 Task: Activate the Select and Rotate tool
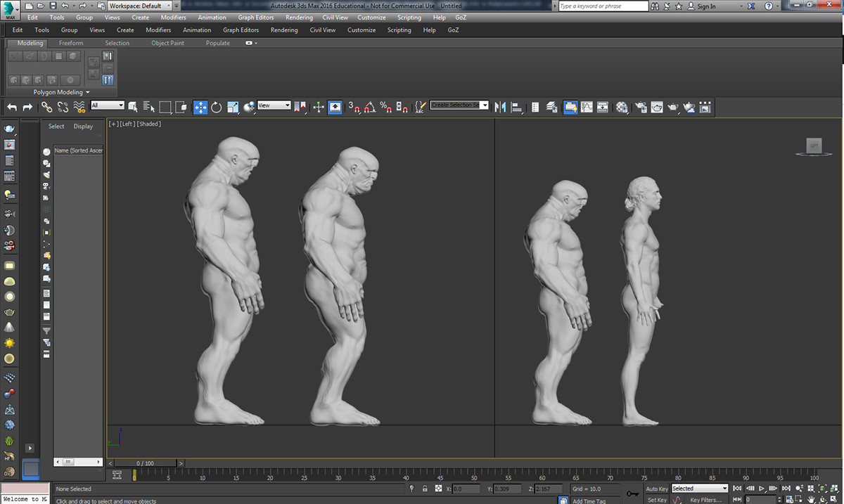tap(217, 107)
